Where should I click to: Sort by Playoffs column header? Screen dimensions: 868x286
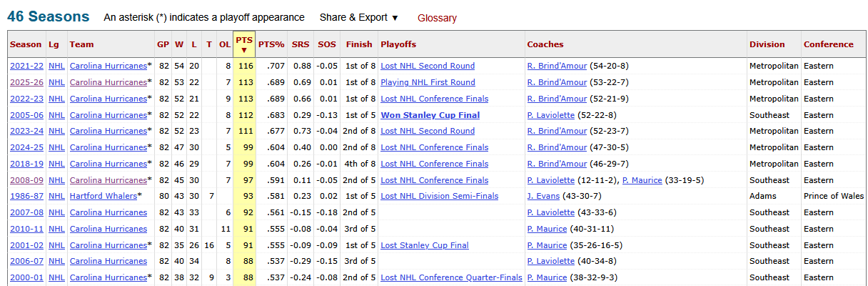398,44
